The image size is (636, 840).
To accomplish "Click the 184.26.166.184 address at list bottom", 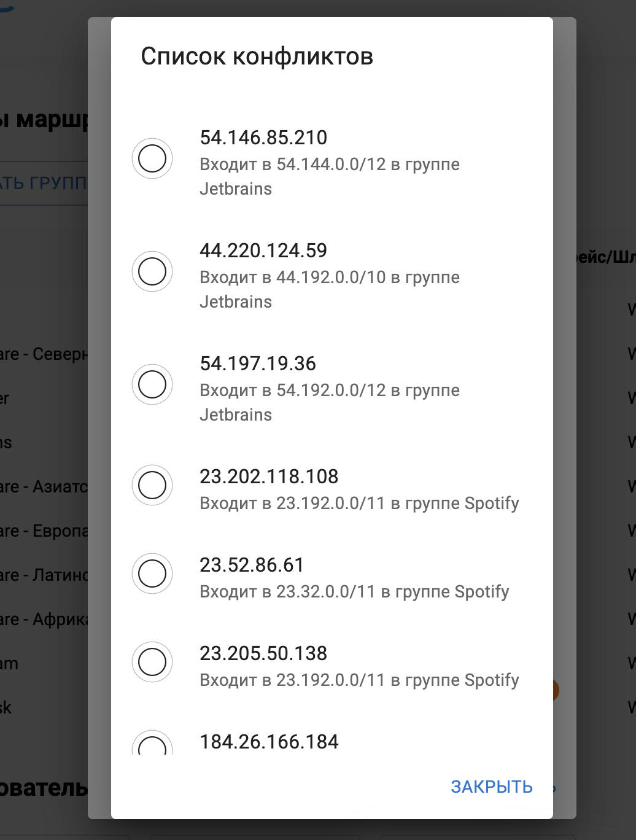I will coord(269,742).
